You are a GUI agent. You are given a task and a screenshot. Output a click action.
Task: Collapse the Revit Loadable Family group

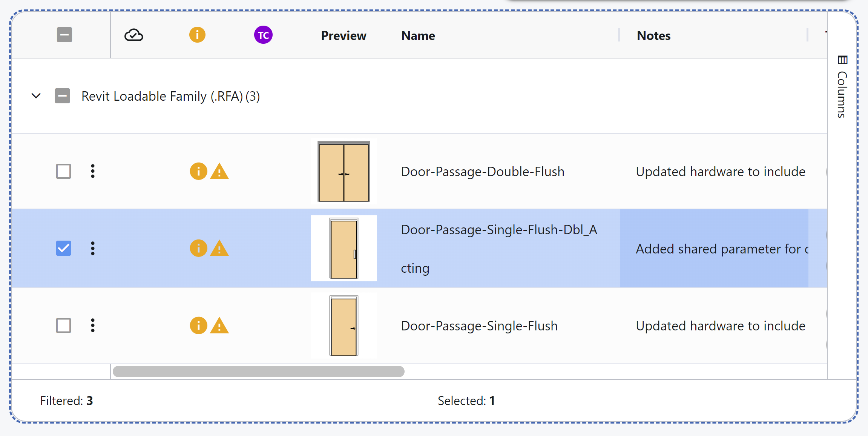(36, 96)
